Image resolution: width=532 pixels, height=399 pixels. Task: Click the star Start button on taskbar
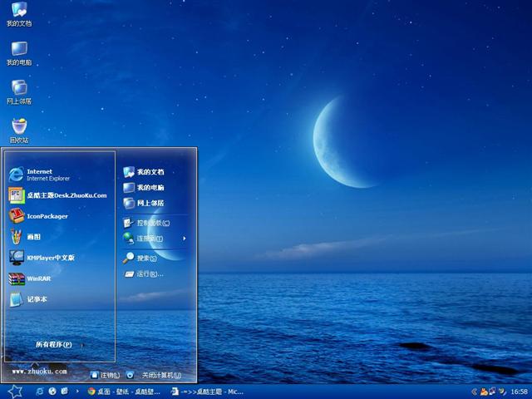click(14, 391)
